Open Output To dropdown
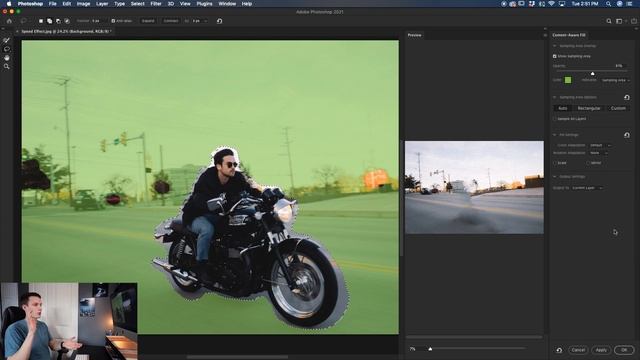The image size is (640, 360). point(587,188)
